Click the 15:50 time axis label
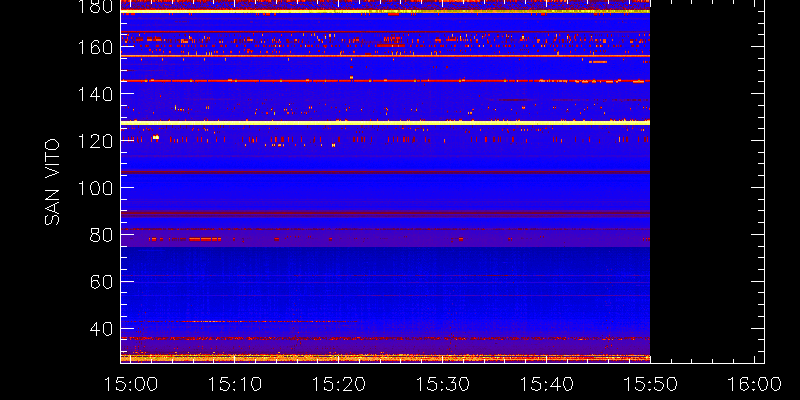800x400 pixels. pyautogui.click(x=650, y=384)
